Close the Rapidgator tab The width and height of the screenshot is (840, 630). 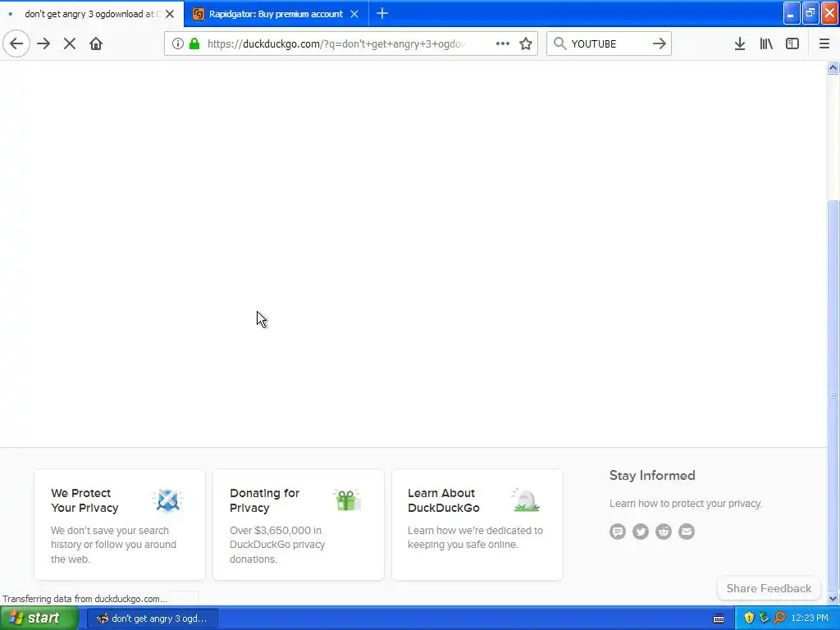pos(354,14)
